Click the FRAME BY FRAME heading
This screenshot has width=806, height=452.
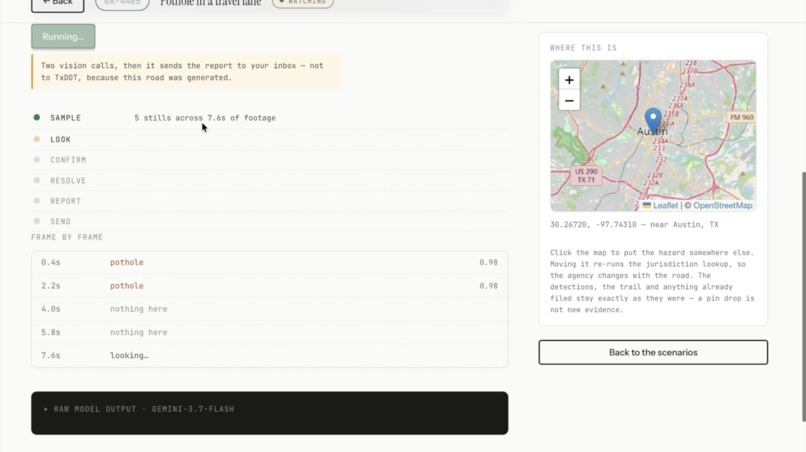(67, 237)
